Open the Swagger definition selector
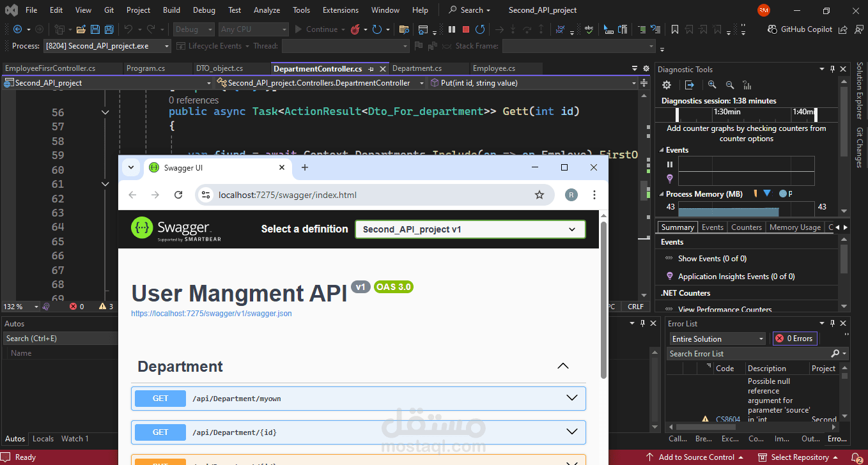 click(470, 229)
